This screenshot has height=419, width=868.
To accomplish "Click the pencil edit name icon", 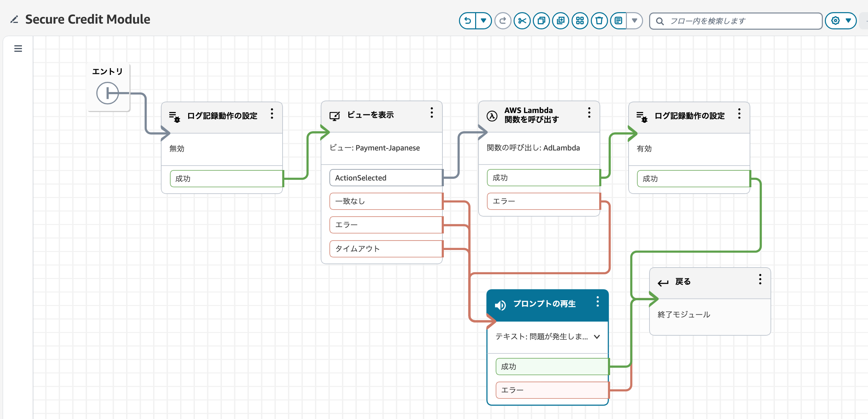I will pos(14,20).
